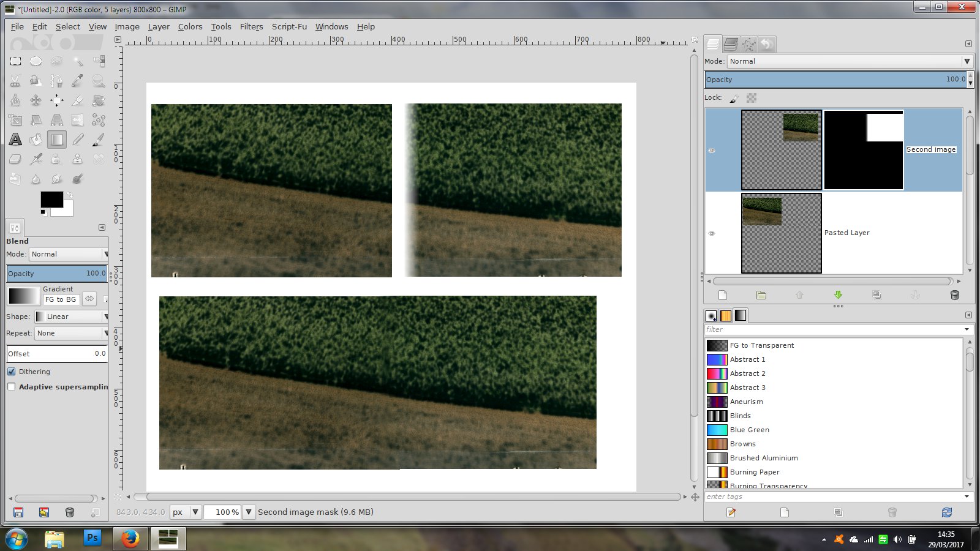Screen dimensions: 980x551
Task: Toggle Lock pixels brush icon
Action: [x=734, y=98]
